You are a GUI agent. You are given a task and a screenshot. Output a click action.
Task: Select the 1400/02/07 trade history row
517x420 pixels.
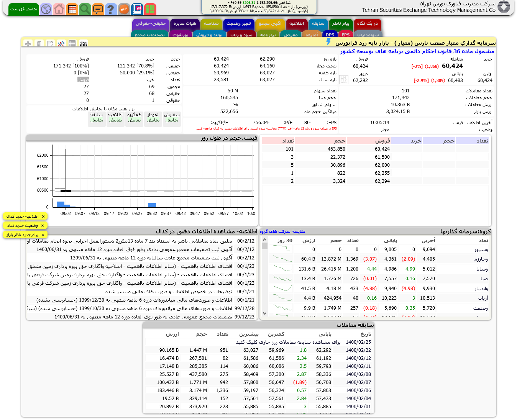[259, 382]
